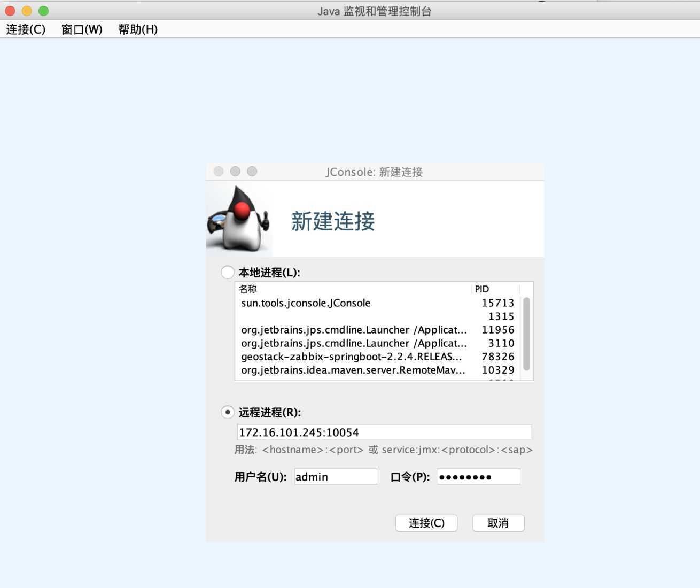
Task: Click PID value 15713
Action: click(x=498, y=303)
